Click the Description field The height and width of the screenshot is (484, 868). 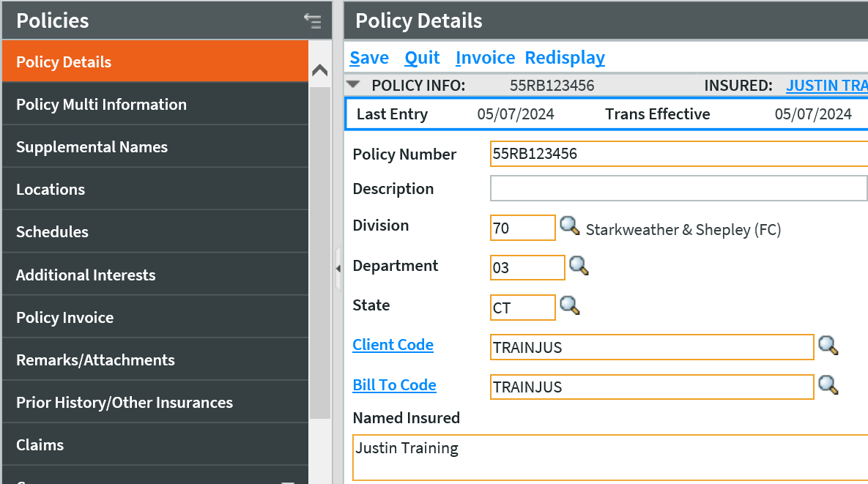click(679, 189)
